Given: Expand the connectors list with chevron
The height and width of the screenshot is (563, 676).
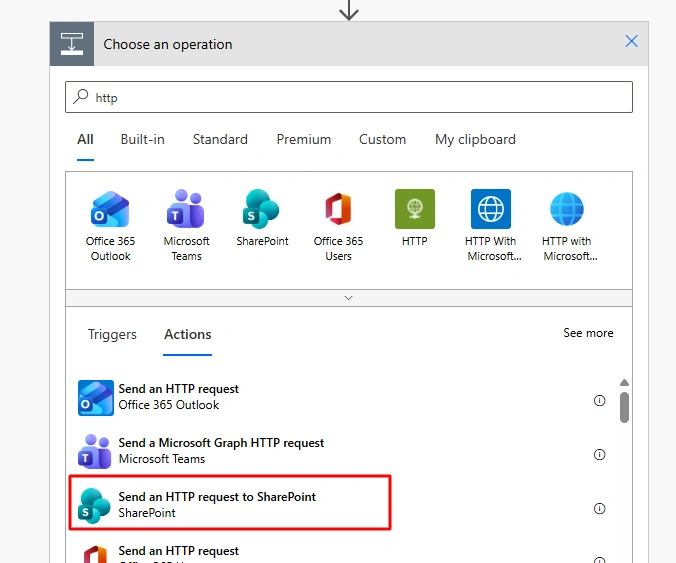Looking at the screenshot, I should point(349,298).
